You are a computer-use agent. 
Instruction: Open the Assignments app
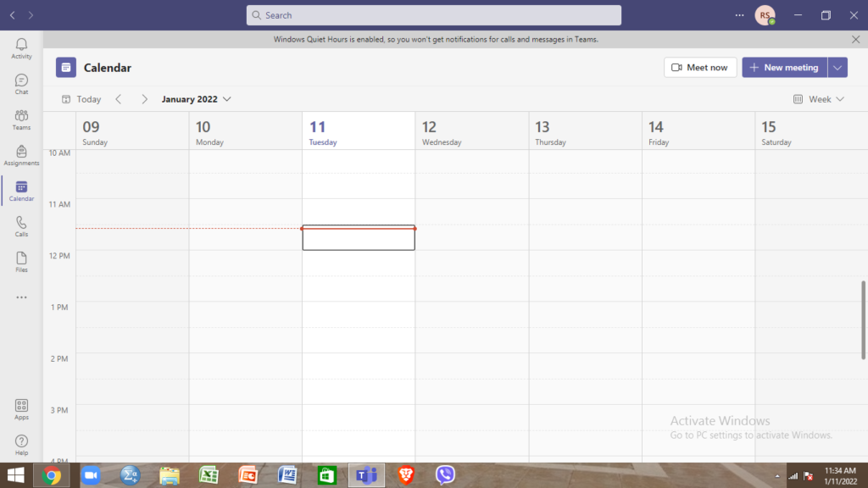pyautogui.click(x=21, y=156)
